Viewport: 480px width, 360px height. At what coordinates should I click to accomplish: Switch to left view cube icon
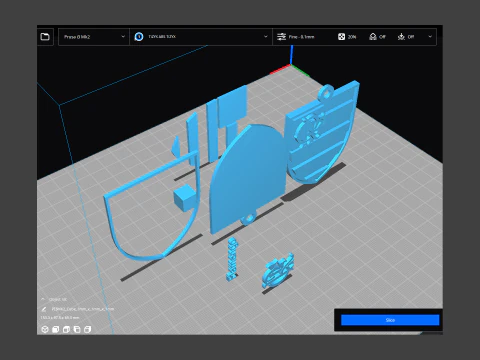pyautogui.click(x=77, y=329)
